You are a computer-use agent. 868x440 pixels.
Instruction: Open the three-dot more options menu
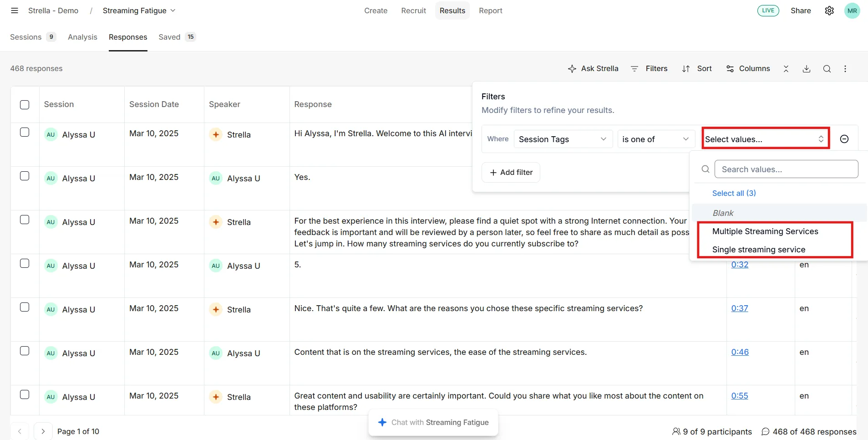[x=845, y=69]
